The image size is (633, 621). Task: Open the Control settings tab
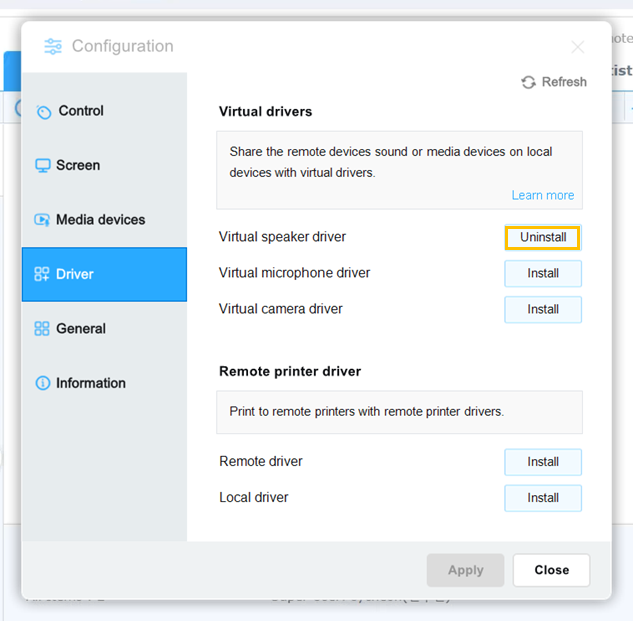pyautogui.click(x=81, y=111)
